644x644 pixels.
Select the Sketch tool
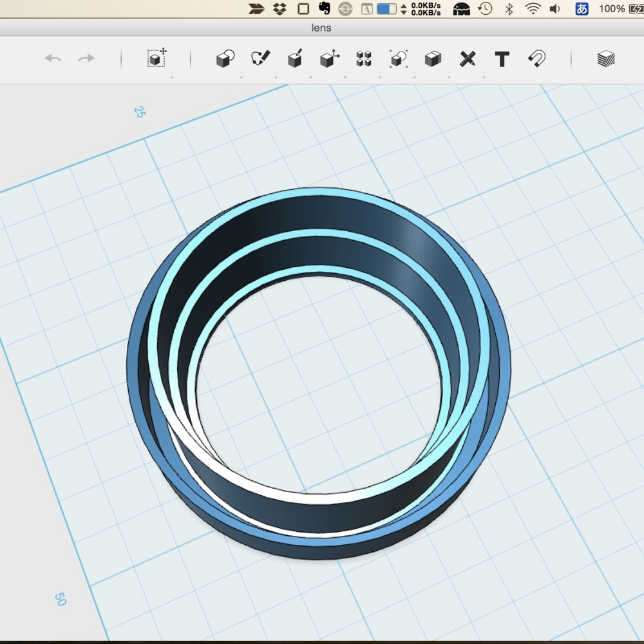tap(260, 59)
